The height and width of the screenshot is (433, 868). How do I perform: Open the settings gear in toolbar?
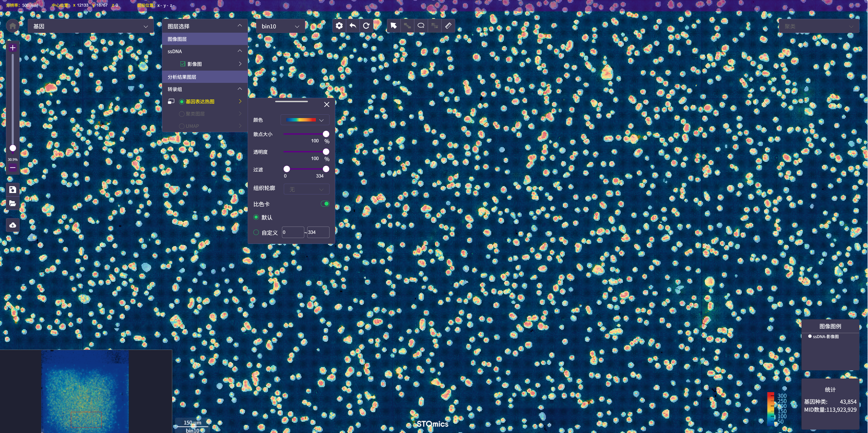coord(339,26)
